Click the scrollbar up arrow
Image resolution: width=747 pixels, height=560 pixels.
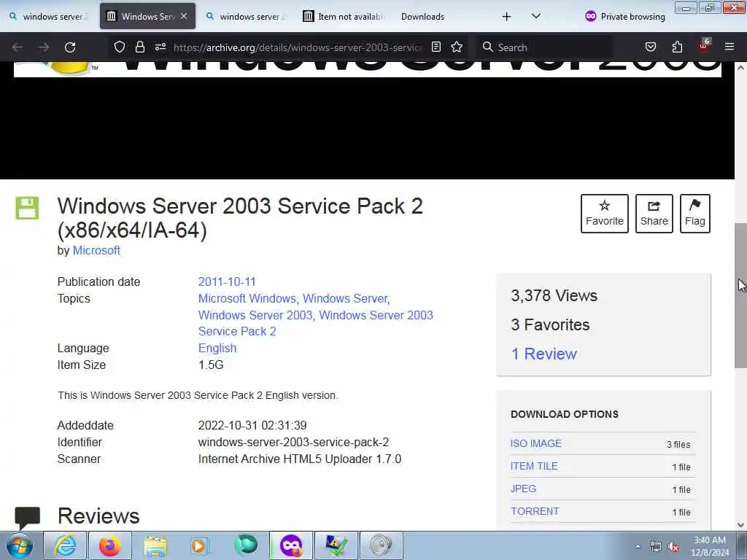tap(740, 68)
